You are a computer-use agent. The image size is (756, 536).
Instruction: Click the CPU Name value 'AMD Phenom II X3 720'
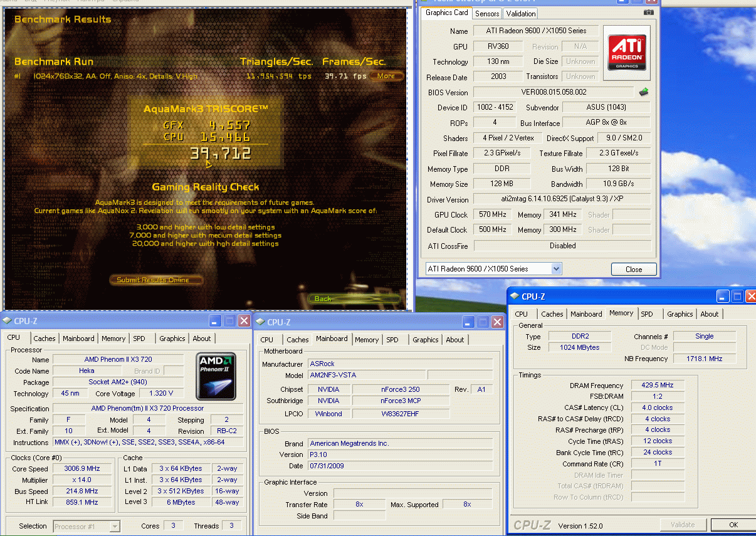point(118,360)
